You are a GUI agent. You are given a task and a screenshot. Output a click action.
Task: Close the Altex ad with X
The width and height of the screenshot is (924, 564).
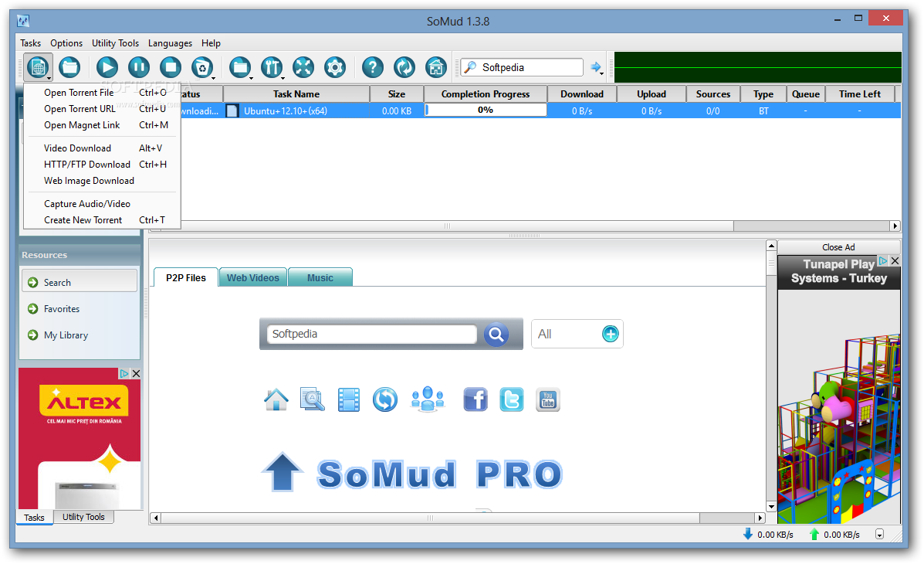pyautogui.click(x=136, y=373)
